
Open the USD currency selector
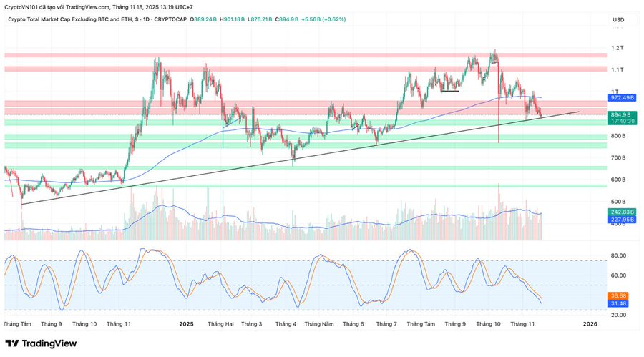point(618,19)
